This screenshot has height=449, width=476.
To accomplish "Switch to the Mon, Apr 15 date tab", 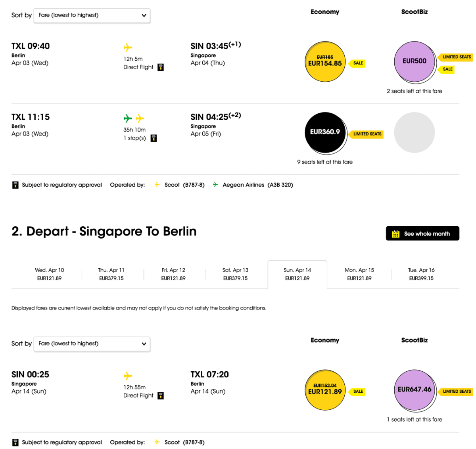I will [359, 274].
